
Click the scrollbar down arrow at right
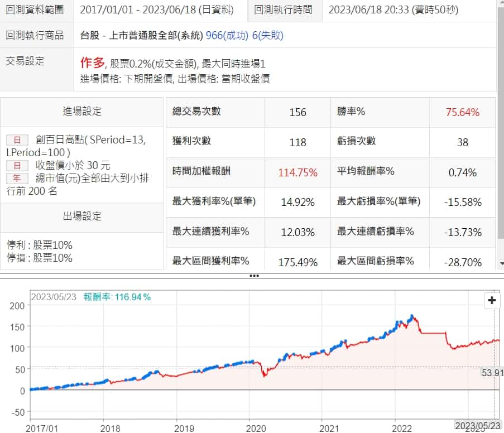tap(500, 262)
